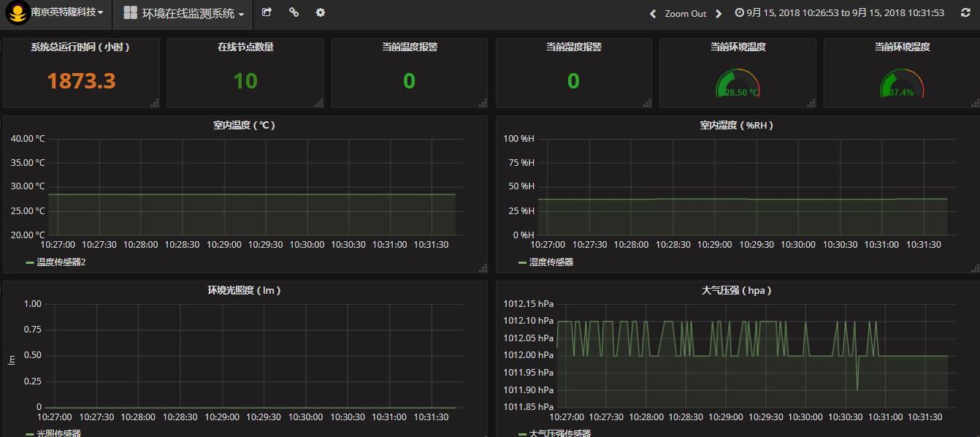Shift time range backward with left chevron

click(653, 13)
